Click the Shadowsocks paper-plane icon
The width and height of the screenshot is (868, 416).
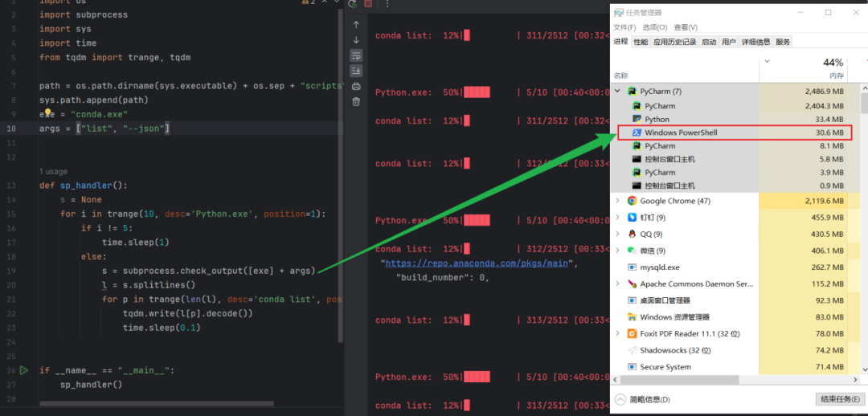[632, 350]
